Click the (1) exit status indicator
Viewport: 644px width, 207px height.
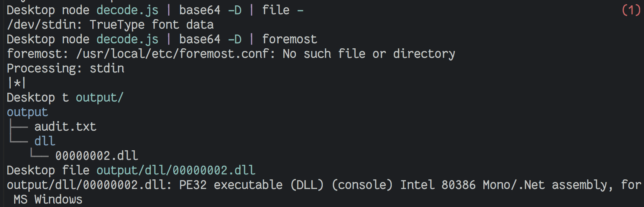[x=631, y=10]
